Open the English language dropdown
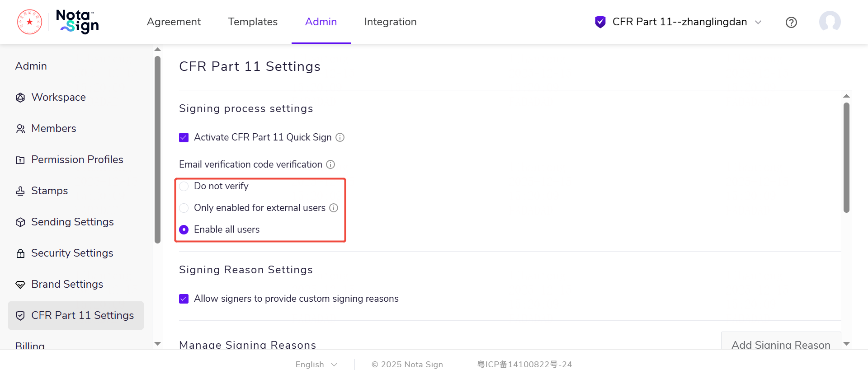 pos(316,365)
